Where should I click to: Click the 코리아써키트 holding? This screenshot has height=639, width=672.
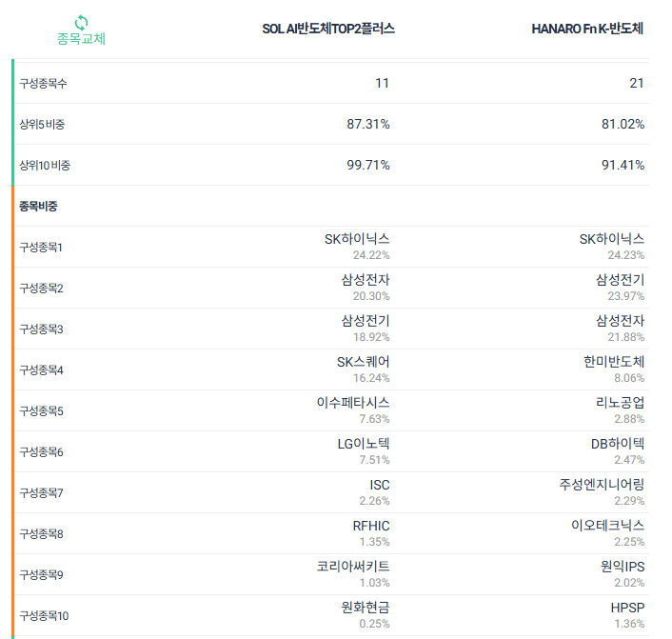coord(353,567)
